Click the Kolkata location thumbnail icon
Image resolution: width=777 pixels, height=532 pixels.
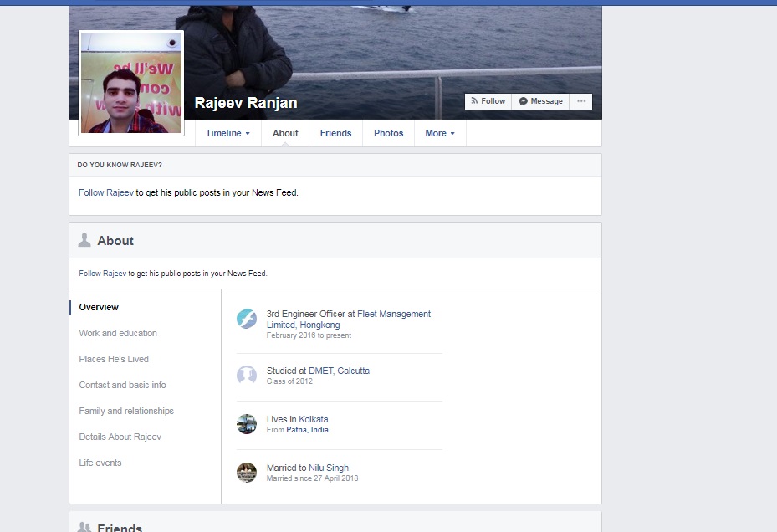(x=246, y=424)
